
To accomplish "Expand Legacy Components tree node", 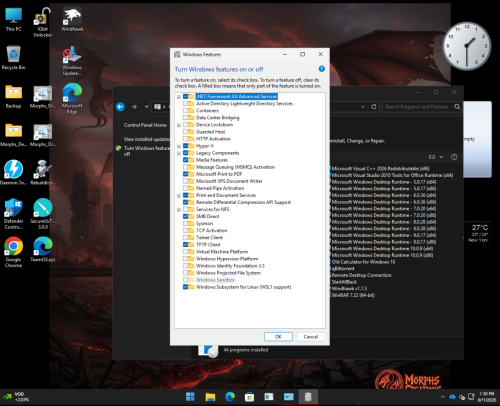I will 179,153.
